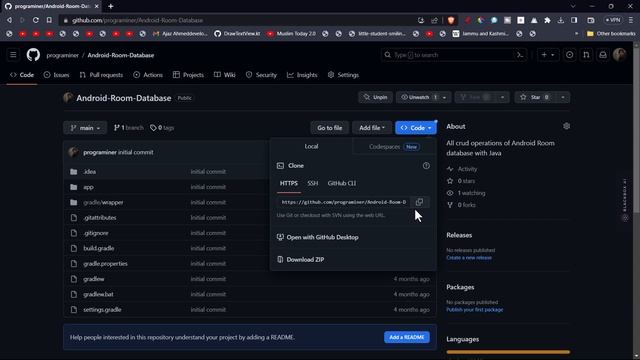Go back with the browser back arrow
Screen dimensions: 640x360
(9, 20)
